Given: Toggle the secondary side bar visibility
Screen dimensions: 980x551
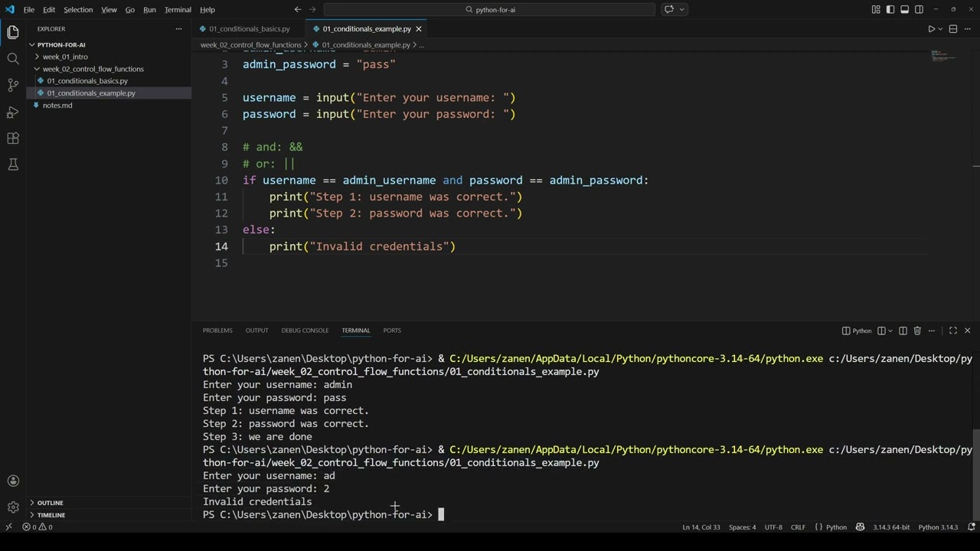Looking at the screenshot, I should point(920,9).
